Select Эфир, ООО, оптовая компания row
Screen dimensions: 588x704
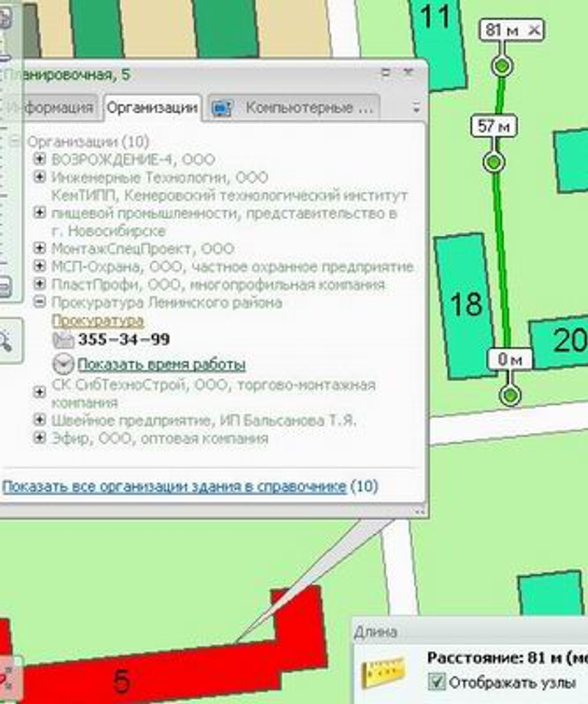click(x=160, y=438)
